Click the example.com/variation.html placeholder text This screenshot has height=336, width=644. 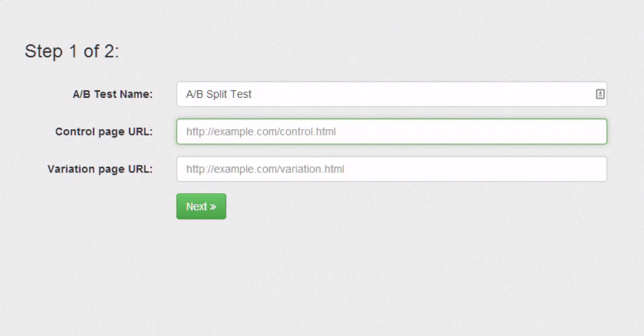click(x=265, y=169)
